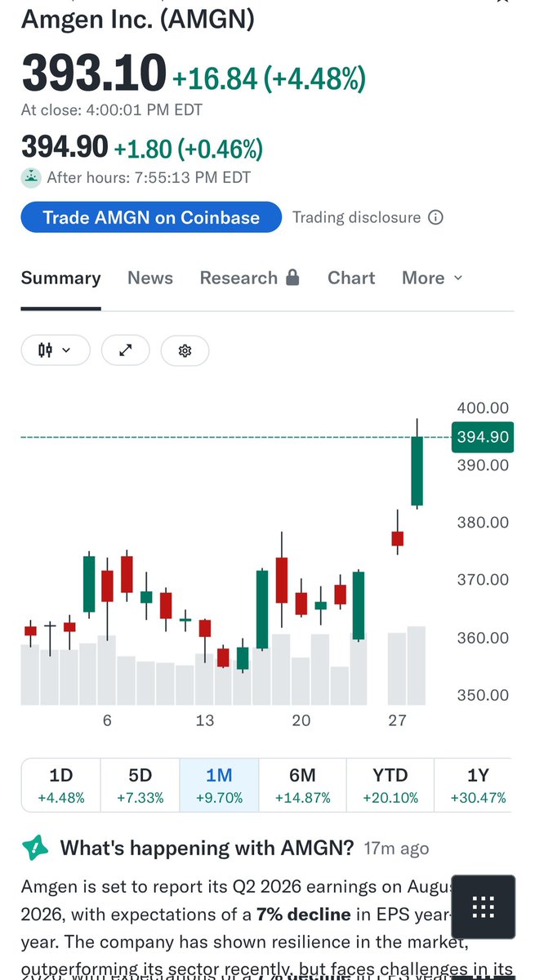This screenshot has height=980, width=535.
Task: Tap the tall green candle near 27
Action: (x=417, y=471)
